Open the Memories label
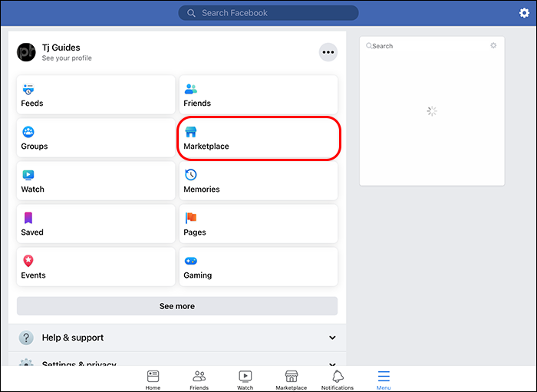The width and height of the screenshot is (537, 392). tap(202, 189)
